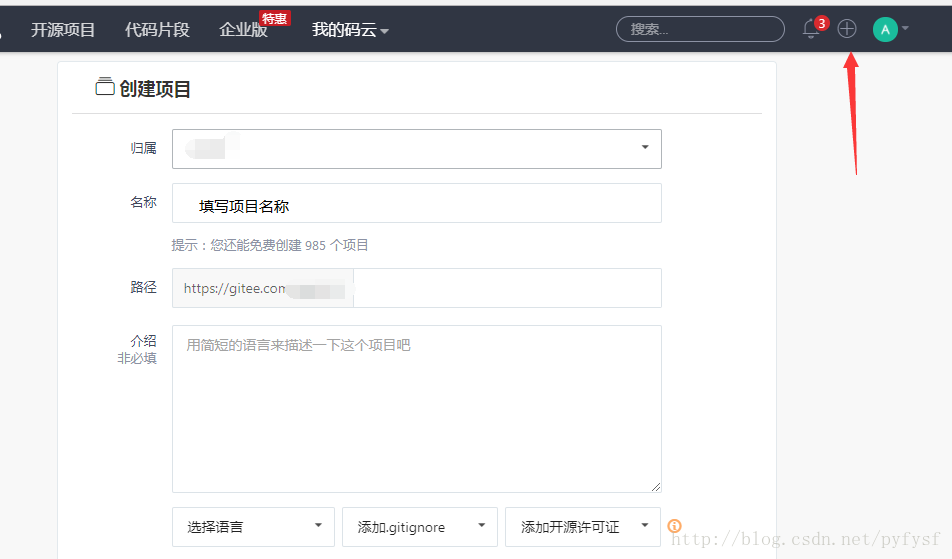Click the path input after gitee.com

point(507,288)
